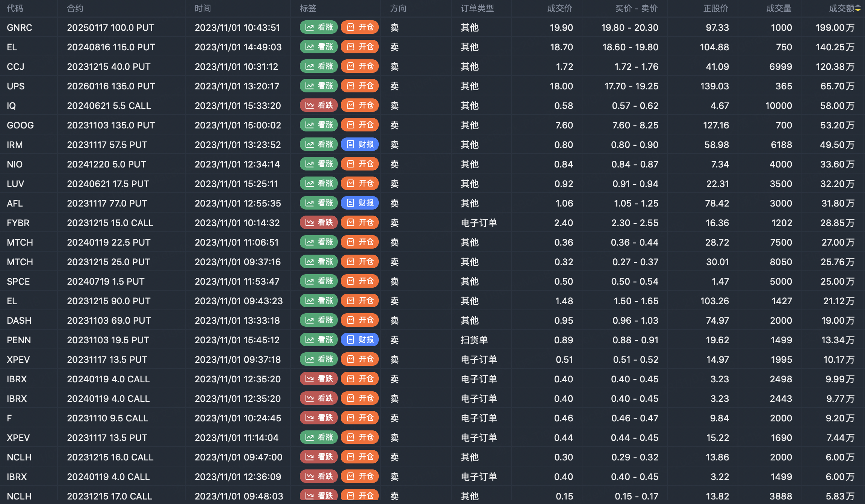The image size is (865, 504).
Task: Click the 看涨 tag in MTCH 22.5 PUT row
Action: coord(319,242)
